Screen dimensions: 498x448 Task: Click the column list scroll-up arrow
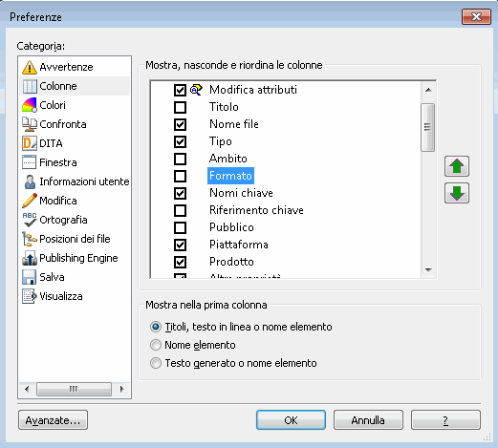[x=428, y=90]
